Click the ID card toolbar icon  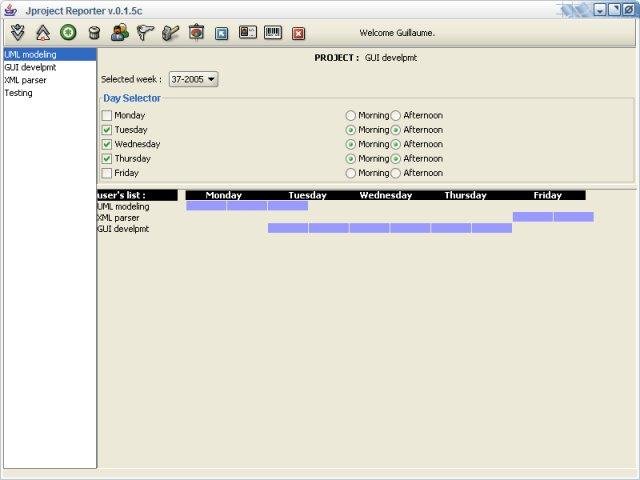point(248,32)
